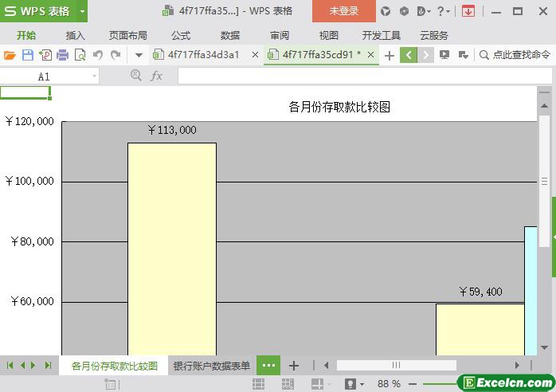The image size is (556, 392).
Task: Open the 数据 ribbon tab
Action: [x=230, y=36]
